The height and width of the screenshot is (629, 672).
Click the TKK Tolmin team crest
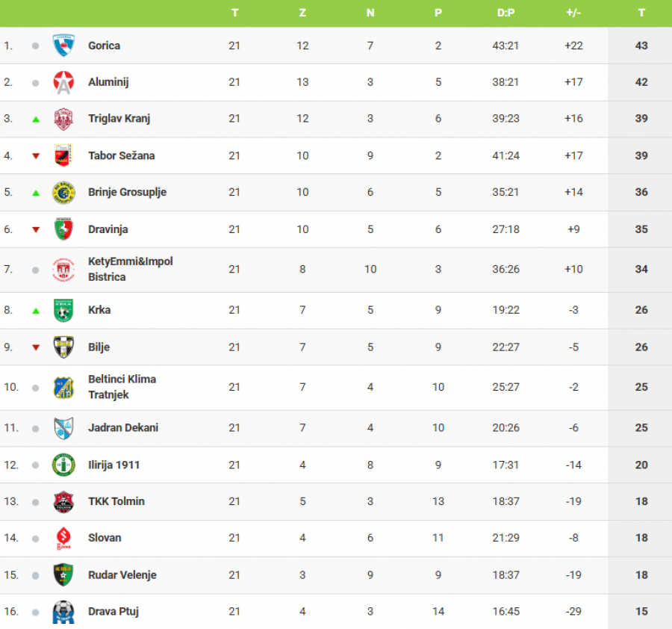click(63, 501)
